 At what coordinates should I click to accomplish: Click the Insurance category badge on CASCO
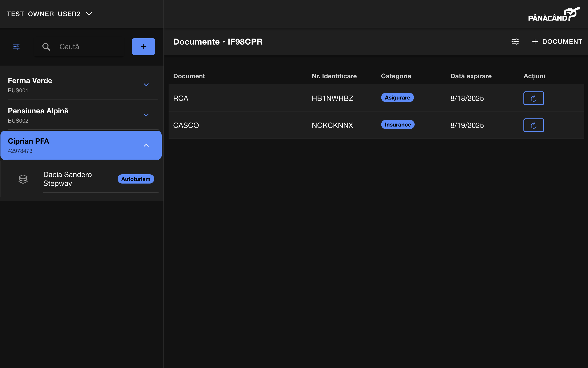click(x=398, y=124)
